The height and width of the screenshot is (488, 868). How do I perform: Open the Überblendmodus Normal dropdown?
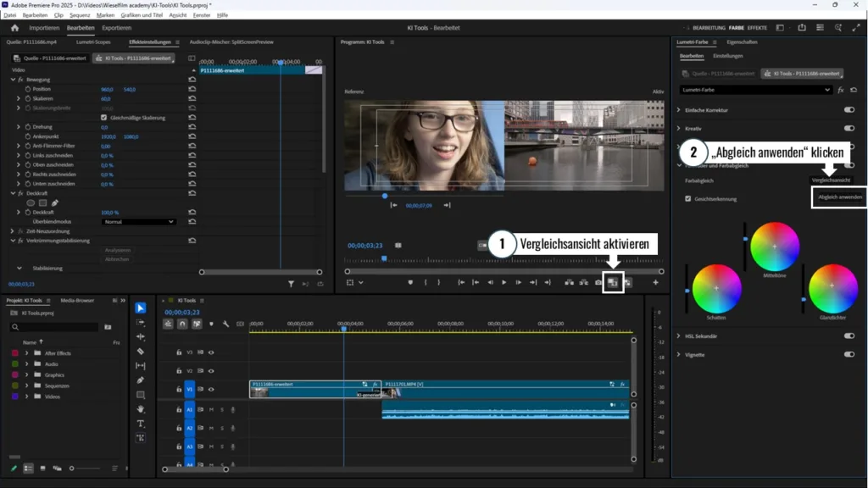(138, 222)
